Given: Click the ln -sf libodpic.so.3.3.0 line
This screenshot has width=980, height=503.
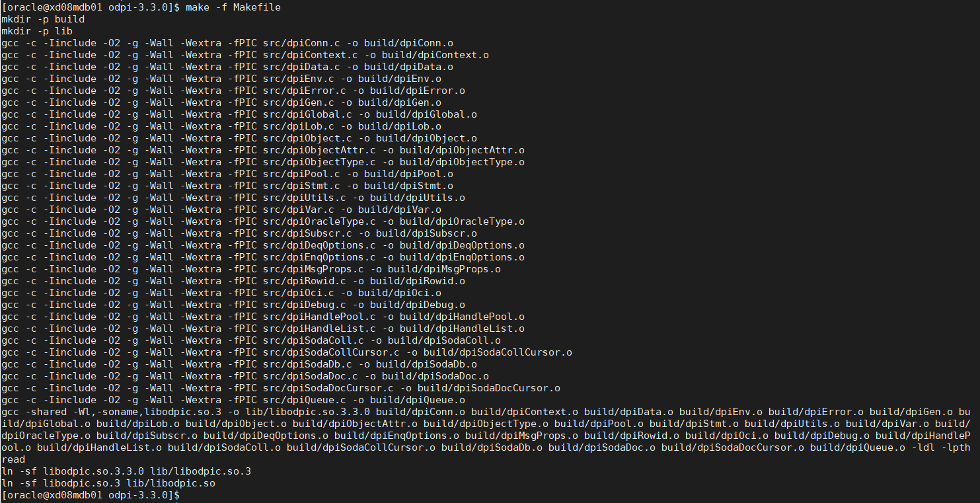Looking at the screenshot, I should point(126,471).
